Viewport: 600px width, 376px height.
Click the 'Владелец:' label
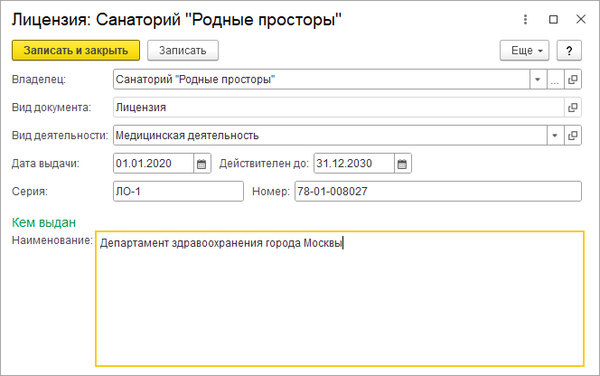click(39, 80)
